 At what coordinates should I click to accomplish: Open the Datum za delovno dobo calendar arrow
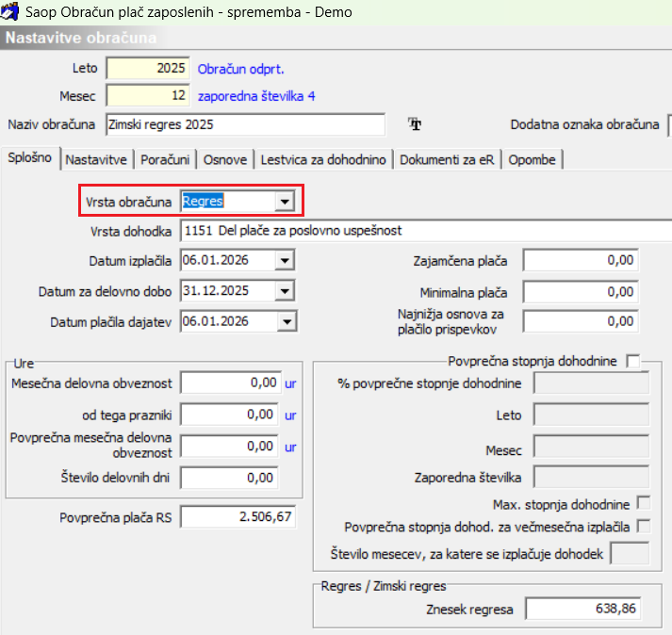285,291
